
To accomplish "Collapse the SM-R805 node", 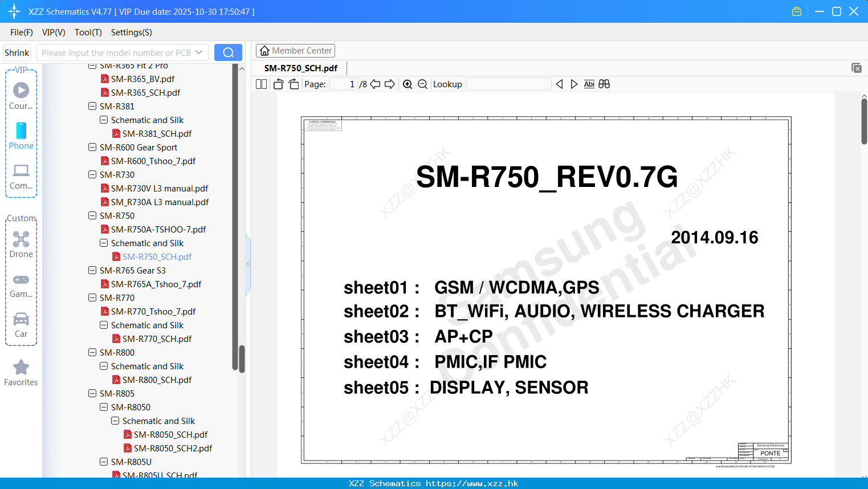I will pos(92,393).
